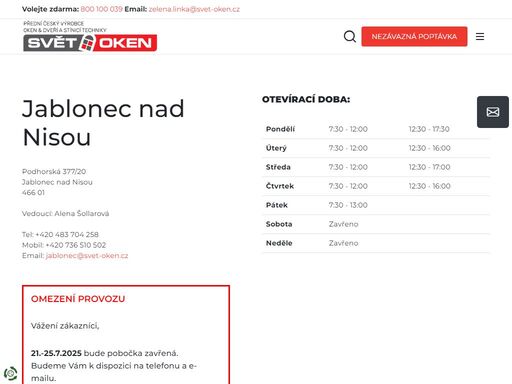Screen dimensions: 512x384
Task: Click the Pátek row label
Action: [277, 205]
